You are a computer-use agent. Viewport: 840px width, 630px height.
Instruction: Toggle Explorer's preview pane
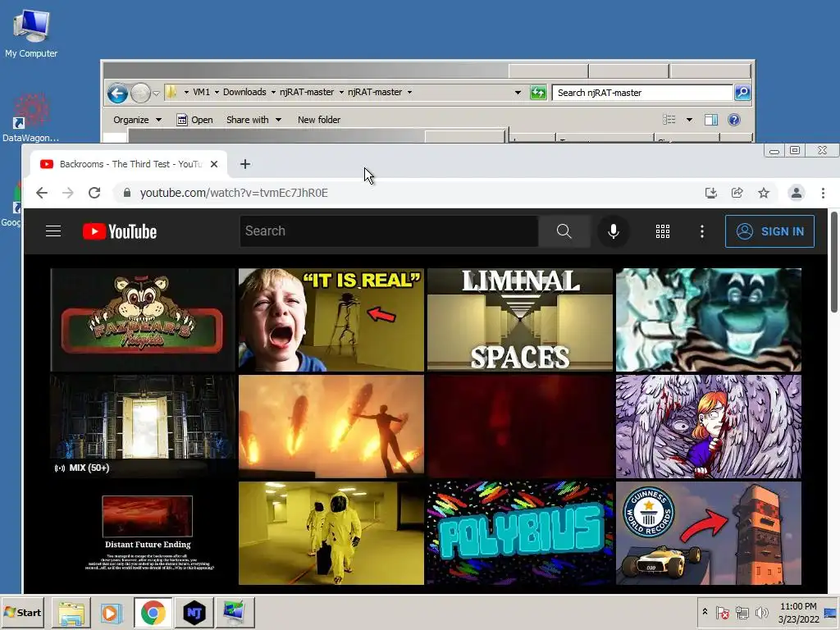pos(711,120)
